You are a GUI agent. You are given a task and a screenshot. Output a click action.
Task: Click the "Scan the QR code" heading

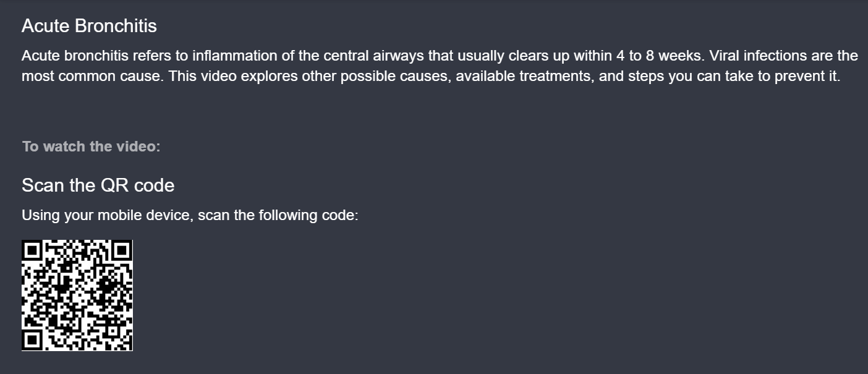click(x=98, y=185)
